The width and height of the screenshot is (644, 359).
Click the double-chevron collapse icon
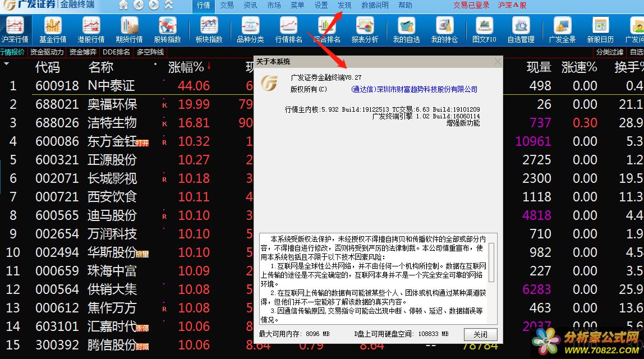[x=168, y=5]
